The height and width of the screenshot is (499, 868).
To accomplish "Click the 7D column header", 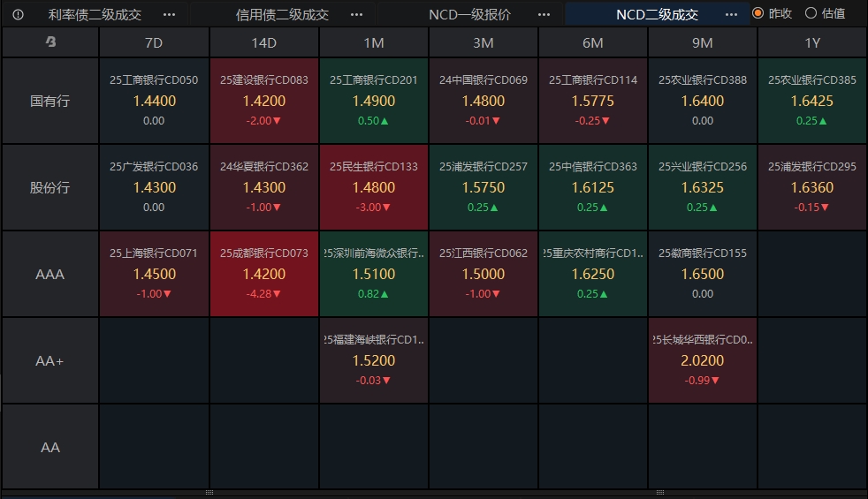I will [154, 42].
